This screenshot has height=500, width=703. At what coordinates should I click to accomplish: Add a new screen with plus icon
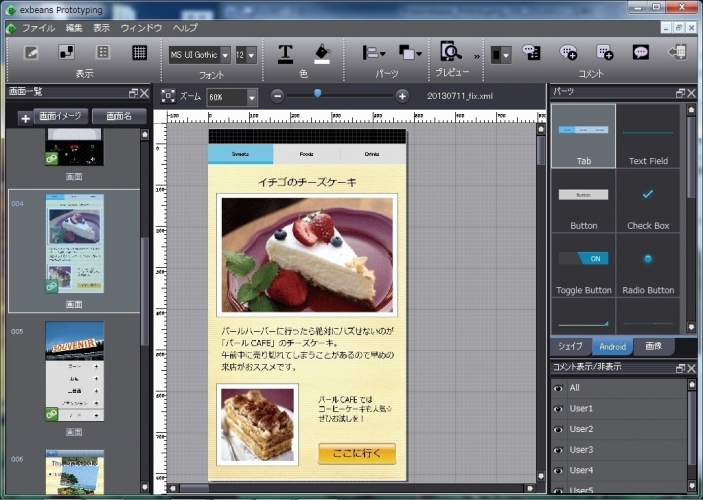(26, 118)
